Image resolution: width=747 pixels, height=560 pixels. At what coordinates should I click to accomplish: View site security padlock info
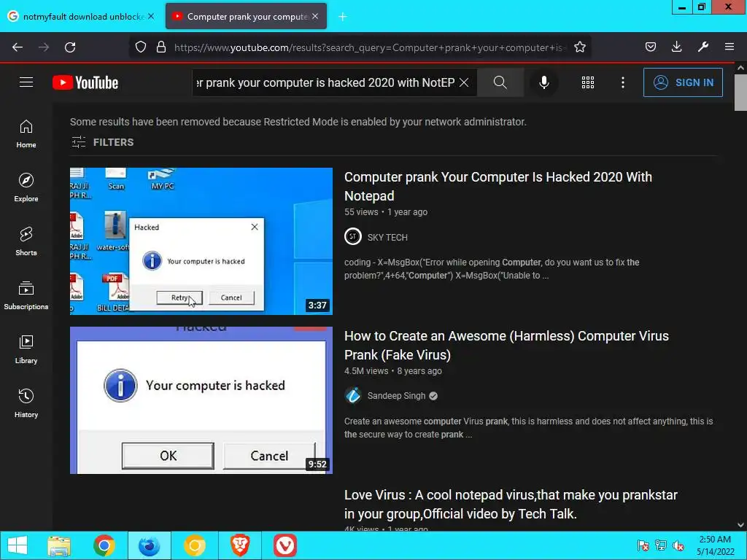click(x=161, y=47)
